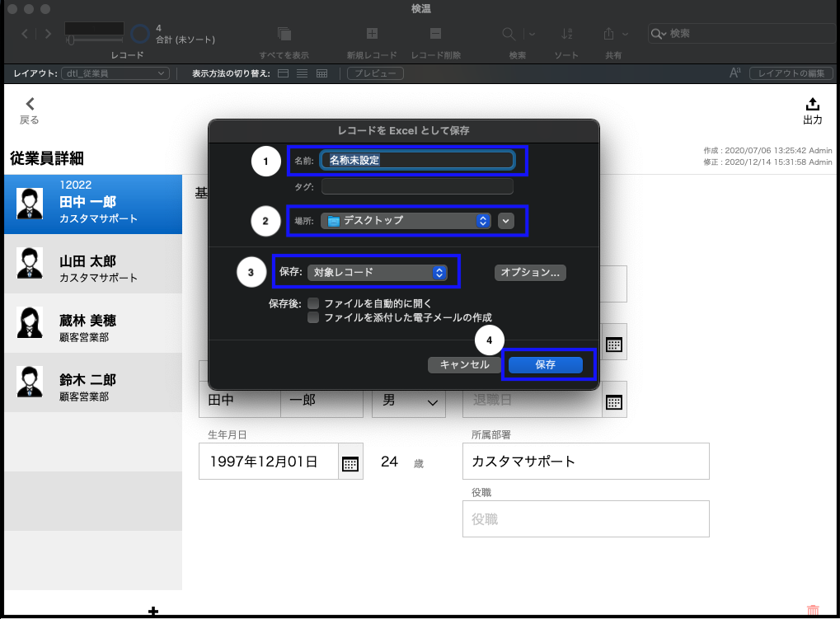Click the 戻る back arrow icon
Image resolution: width=840 pixels, height=619 pixels.
pyautogui.click(x=31, y=104)
